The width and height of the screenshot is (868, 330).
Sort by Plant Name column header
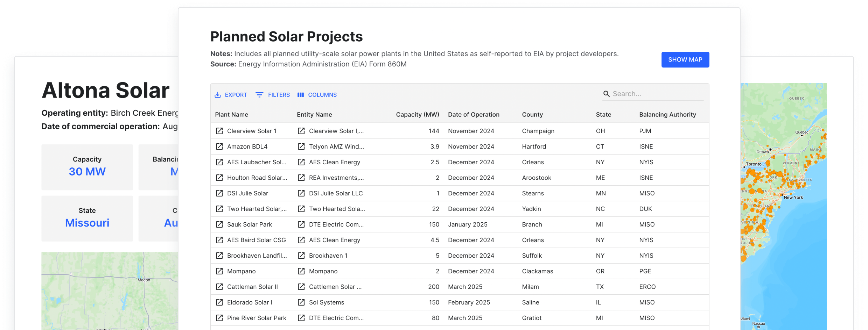click(231, 115)
